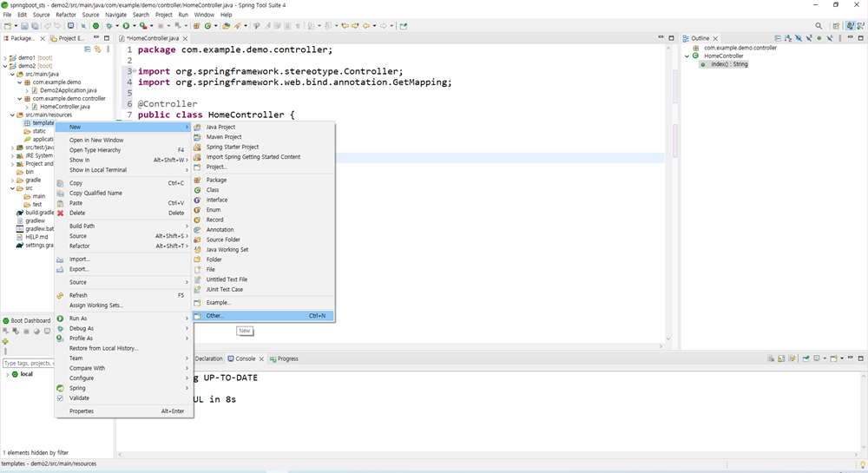Open the Debug button dropdown arrow

pyautogui.click(x=117, y=26)
